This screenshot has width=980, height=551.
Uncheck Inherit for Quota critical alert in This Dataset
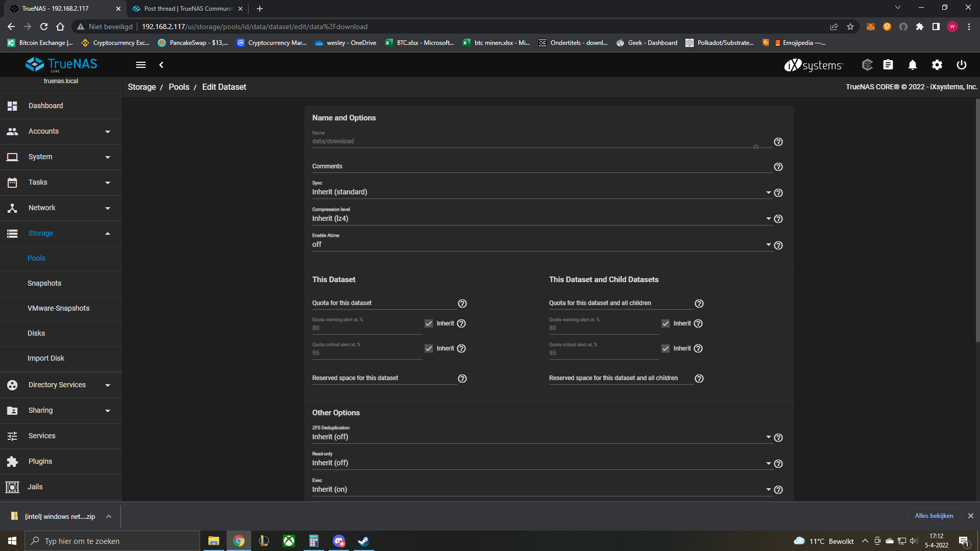click(429, 348)
